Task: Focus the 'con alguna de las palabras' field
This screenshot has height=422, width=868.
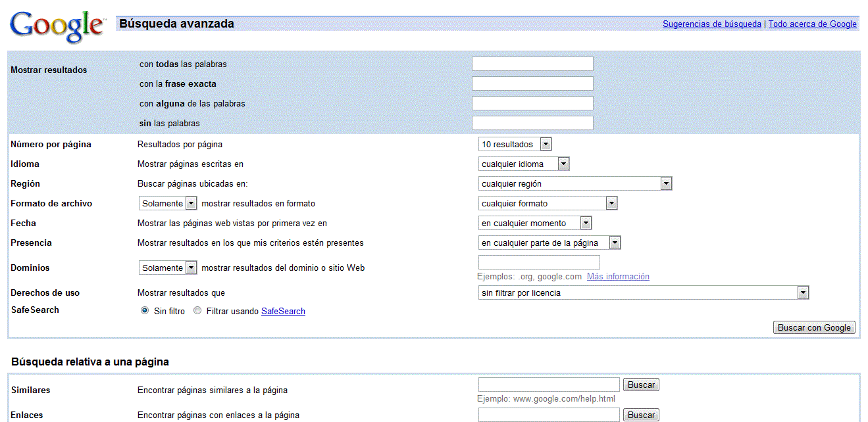Action: click(x=532, y=103)
